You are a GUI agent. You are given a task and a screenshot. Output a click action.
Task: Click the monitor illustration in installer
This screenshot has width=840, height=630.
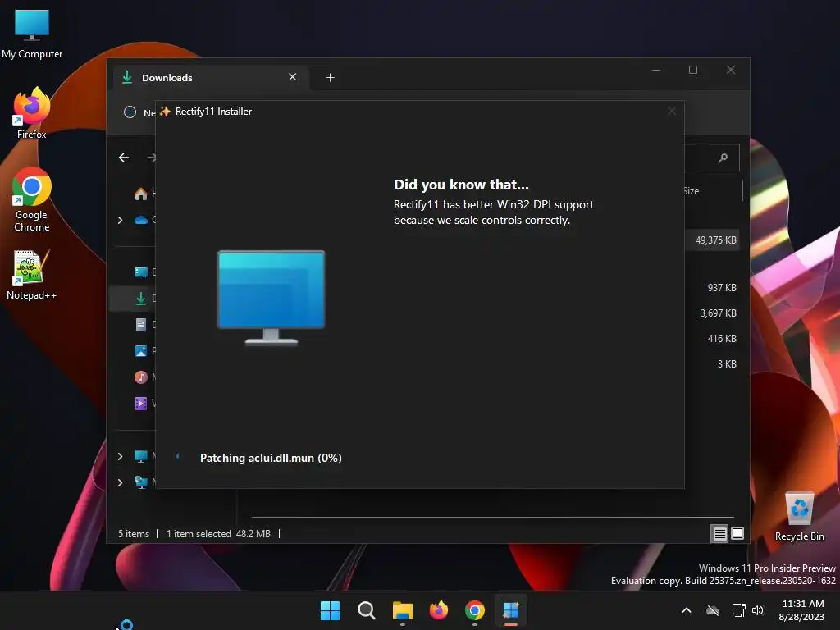[271, 298]
